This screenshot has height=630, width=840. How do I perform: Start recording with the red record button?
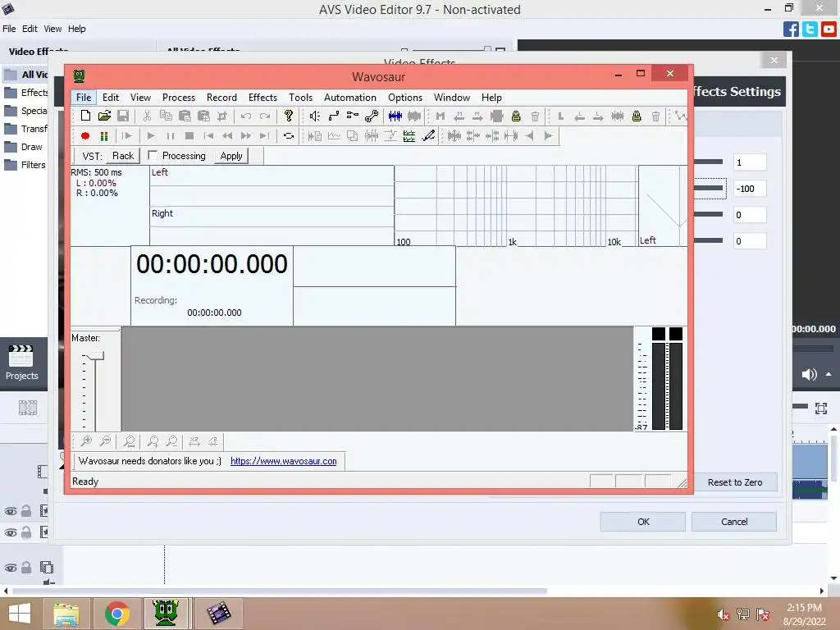[85, 136]
